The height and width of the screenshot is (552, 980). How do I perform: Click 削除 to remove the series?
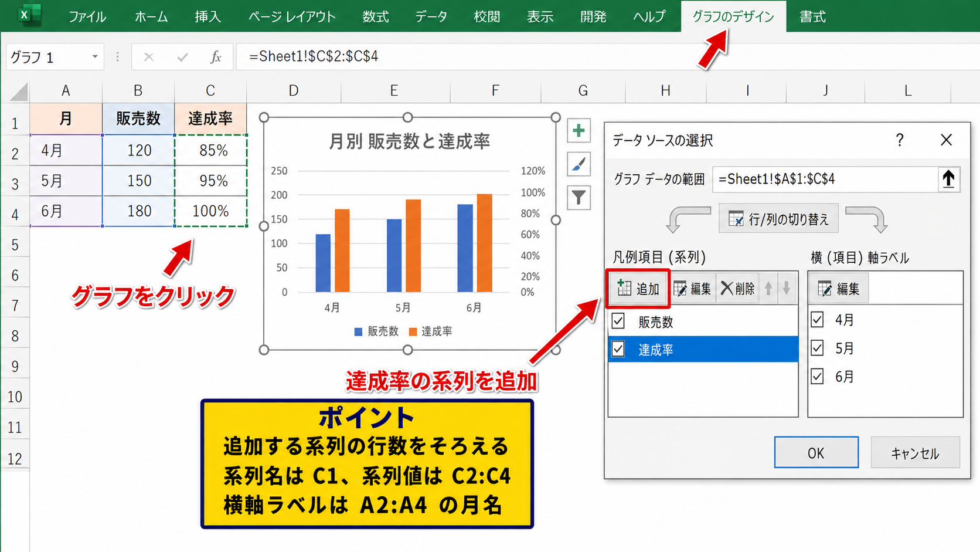tap(737, 289)
